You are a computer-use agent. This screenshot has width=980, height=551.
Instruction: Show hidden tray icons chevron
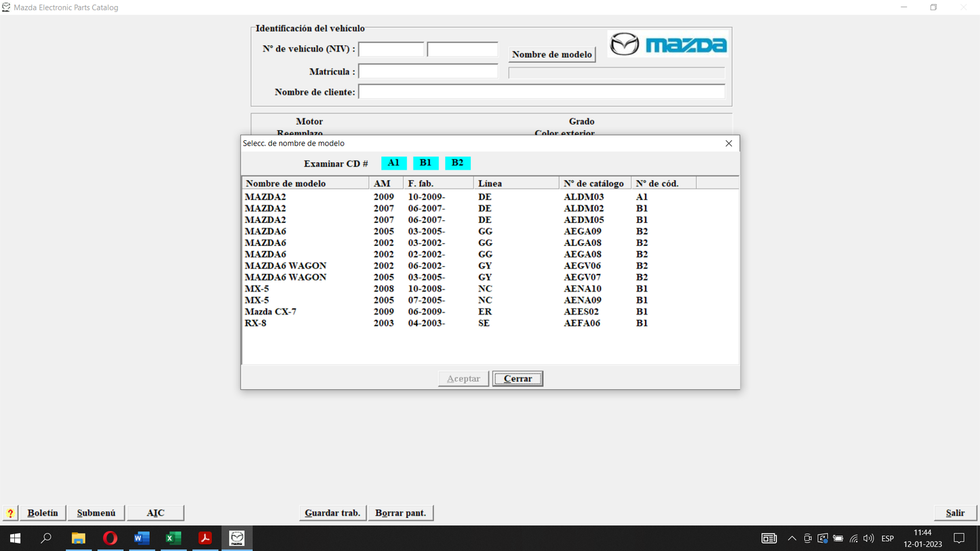[x=791, y=539]
